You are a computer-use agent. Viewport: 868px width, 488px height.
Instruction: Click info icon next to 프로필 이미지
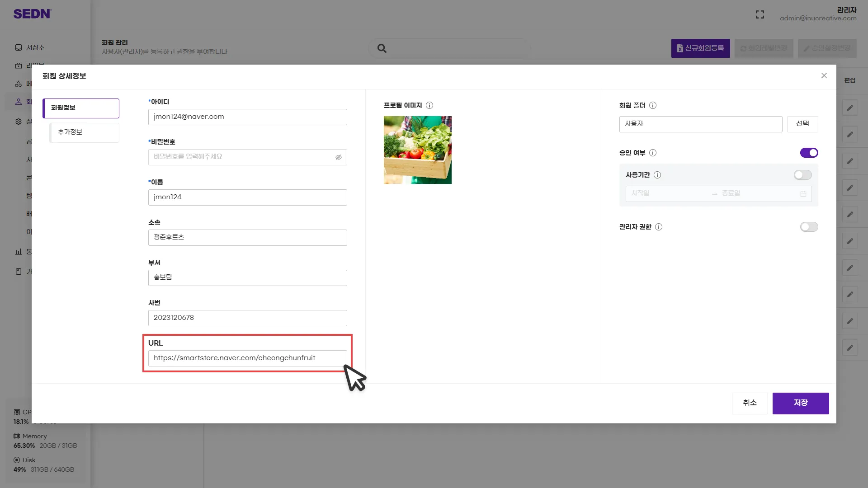point(429,105)
